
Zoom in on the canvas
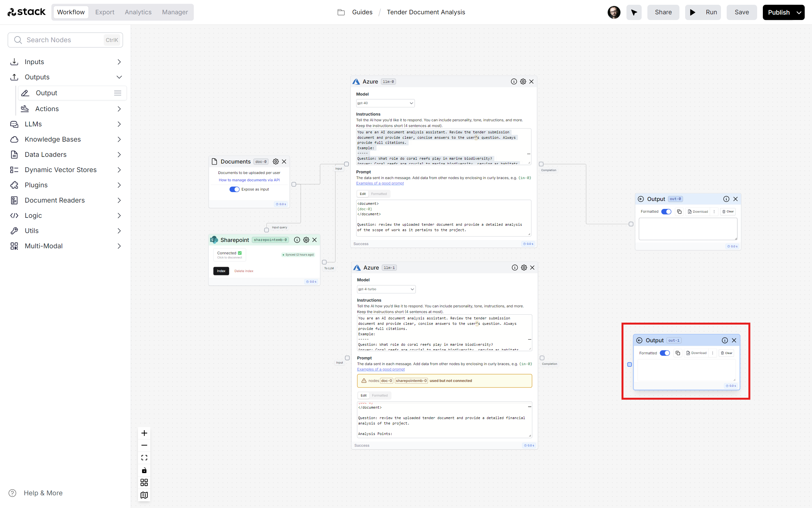(144, 433)
